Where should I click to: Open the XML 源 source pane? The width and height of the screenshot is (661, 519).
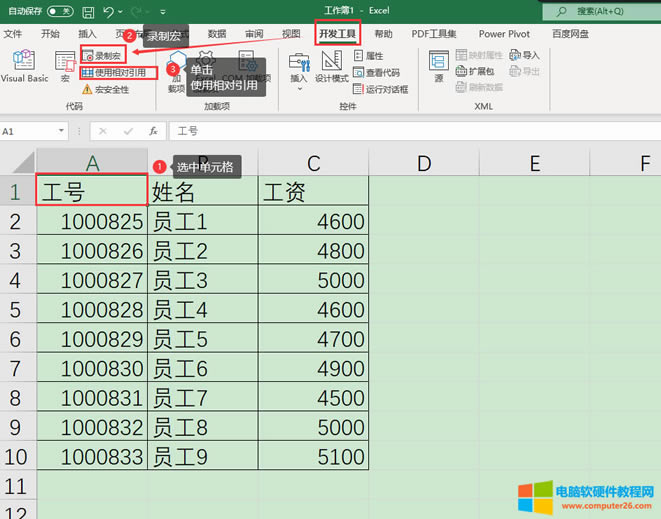tap(440, 66)
